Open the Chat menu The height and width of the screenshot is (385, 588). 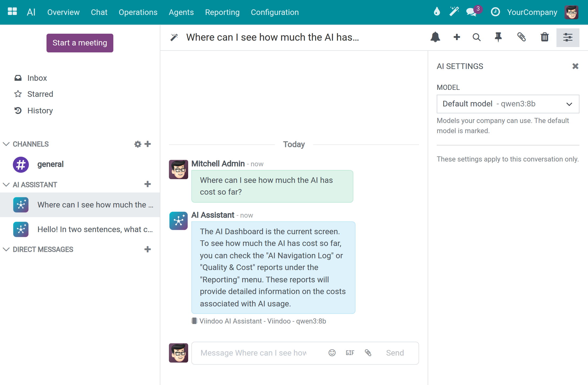pos(99,12)
